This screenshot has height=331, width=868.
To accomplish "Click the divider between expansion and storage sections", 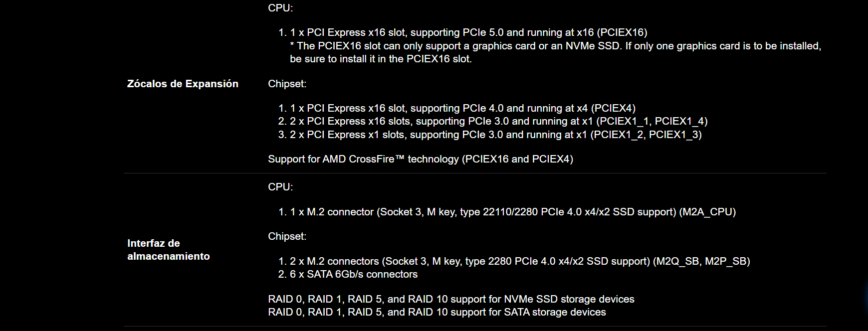I will coord(475,173).
